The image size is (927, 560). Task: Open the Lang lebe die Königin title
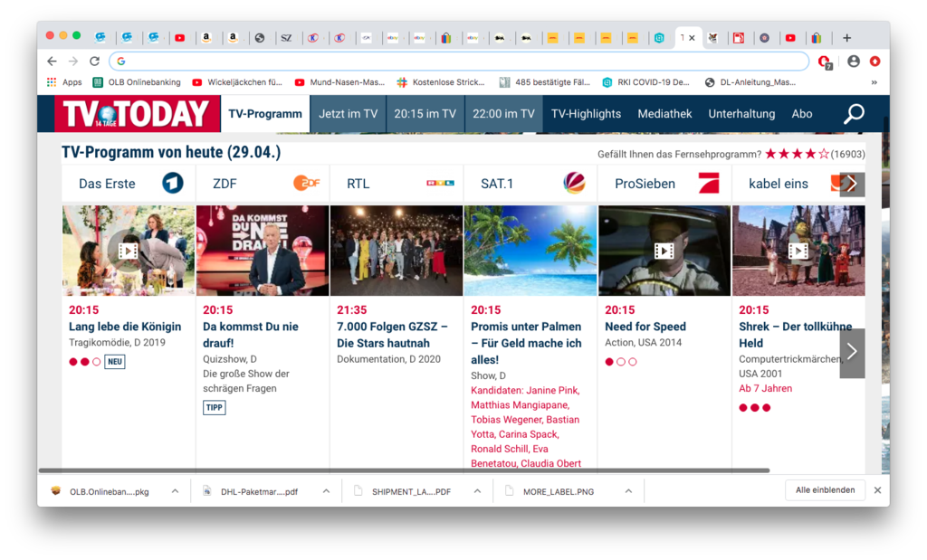[x=125, y=327]
